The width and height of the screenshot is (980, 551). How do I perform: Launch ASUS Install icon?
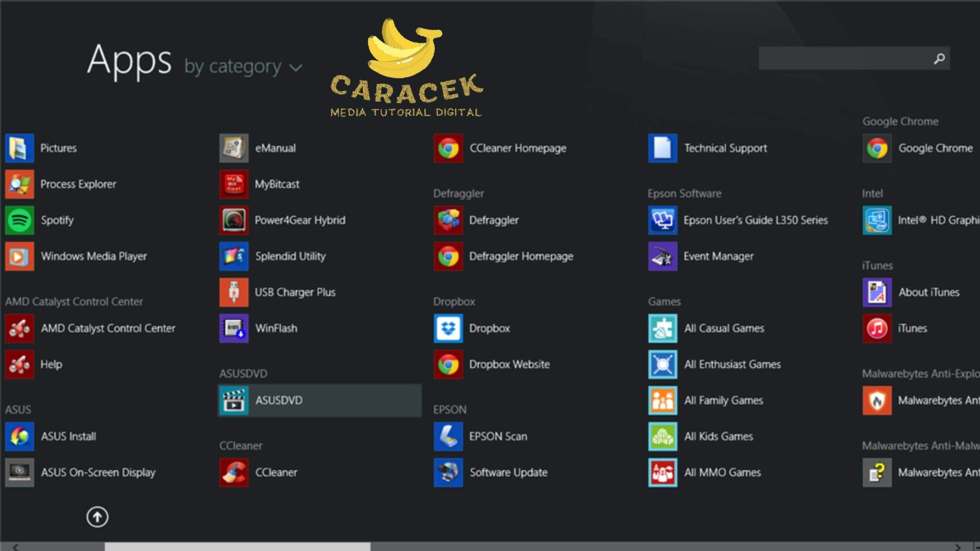pos(20,436)
